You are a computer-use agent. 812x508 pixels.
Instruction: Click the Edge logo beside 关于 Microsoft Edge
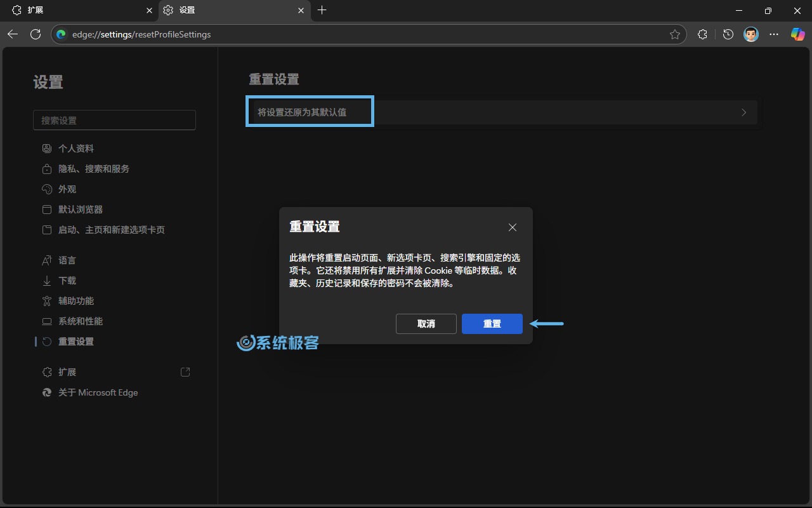tap(46, 392)
